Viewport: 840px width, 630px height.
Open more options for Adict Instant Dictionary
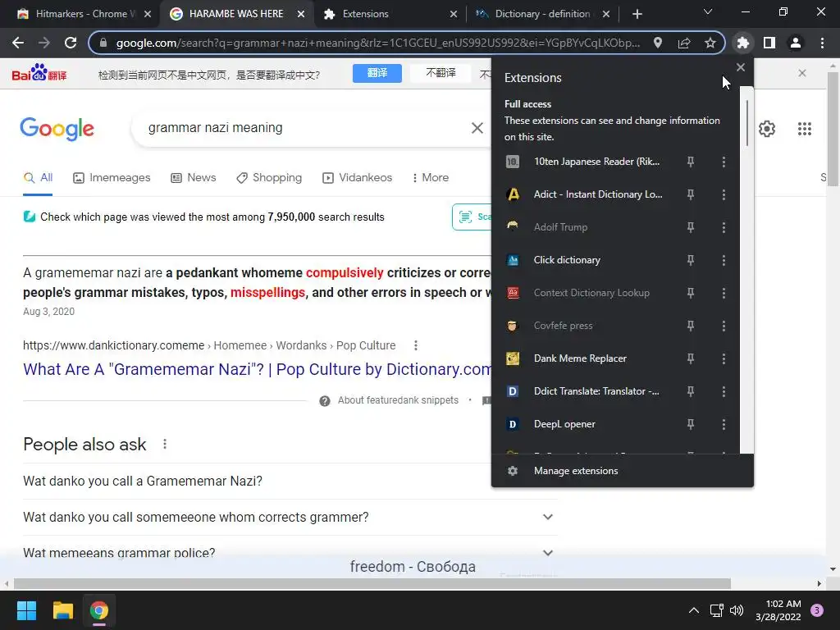pos(724,194)
